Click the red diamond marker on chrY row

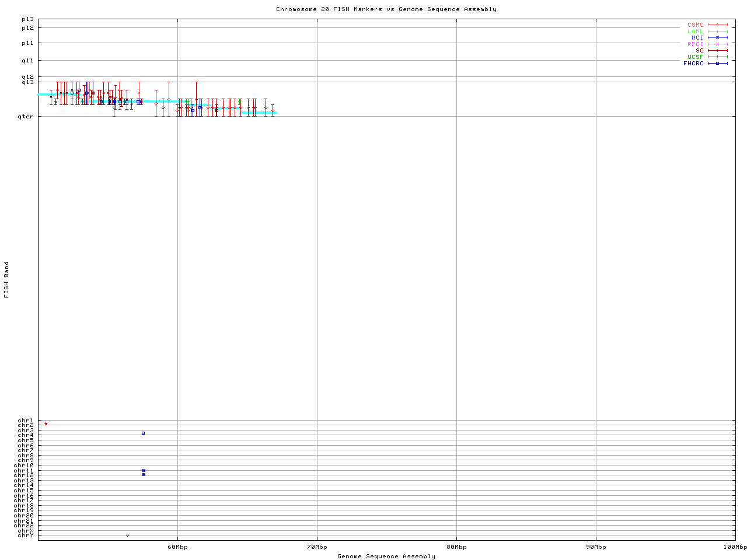127,535
